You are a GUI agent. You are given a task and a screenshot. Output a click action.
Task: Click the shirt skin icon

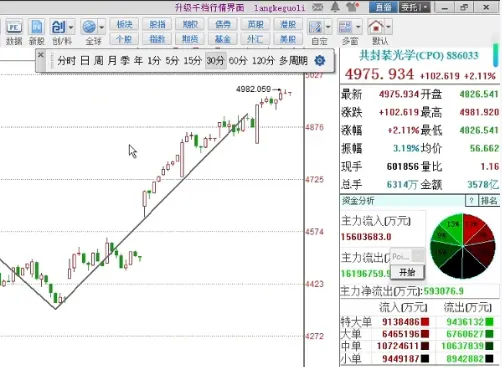(x=352, y=7)
